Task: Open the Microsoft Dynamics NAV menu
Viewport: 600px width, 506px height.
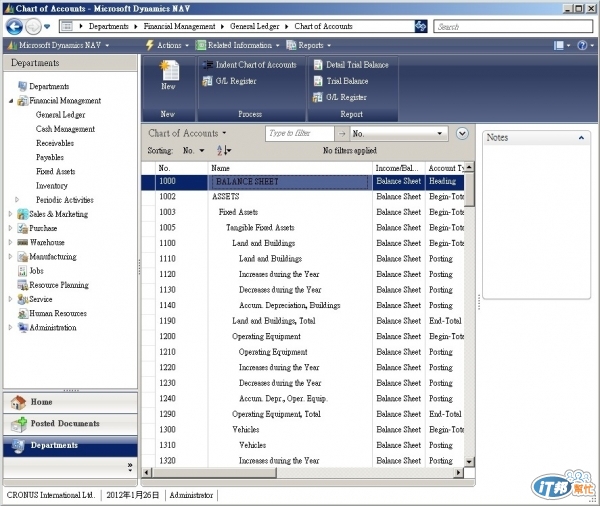Action: [x=59, y=45]
